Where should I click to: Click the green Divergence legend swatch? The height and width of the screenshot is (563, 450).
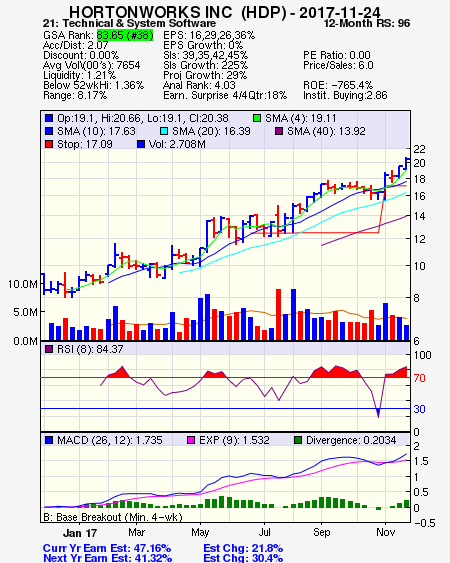click(298, 440)
